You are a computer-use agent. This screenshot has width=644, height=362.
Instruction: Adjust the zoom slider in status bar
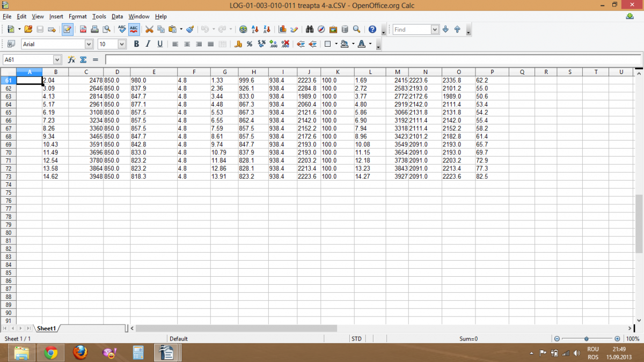(x=587, y=339)
